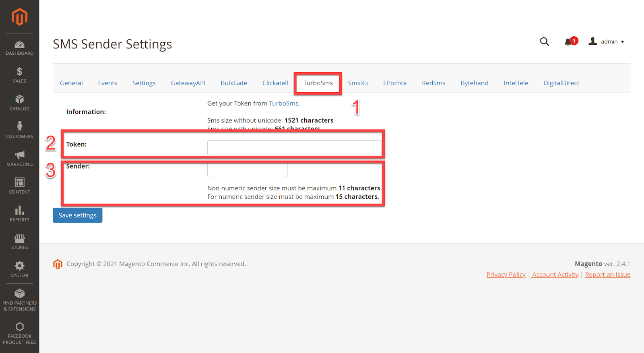Switch to the DigitalDirect tab
Screen dimensions: 644x353
click(561, 83)
